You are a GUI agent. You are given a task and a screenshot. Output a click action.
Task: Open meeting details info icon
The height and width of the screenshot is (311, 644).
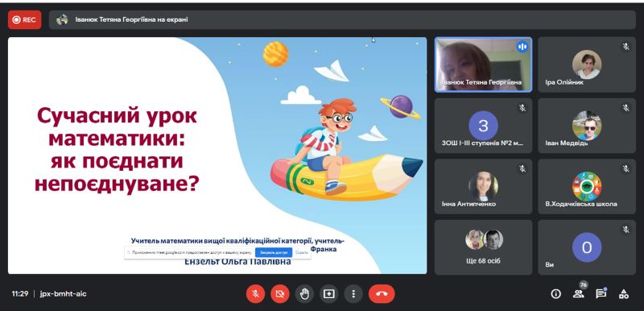coord(555,294)
